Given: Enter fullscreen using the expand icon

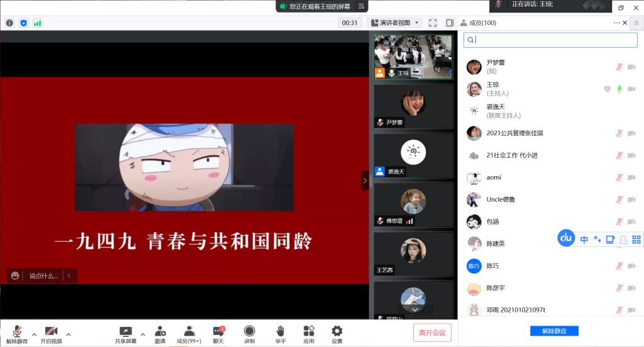Looking at the screenshot, I should coord(433,23).
